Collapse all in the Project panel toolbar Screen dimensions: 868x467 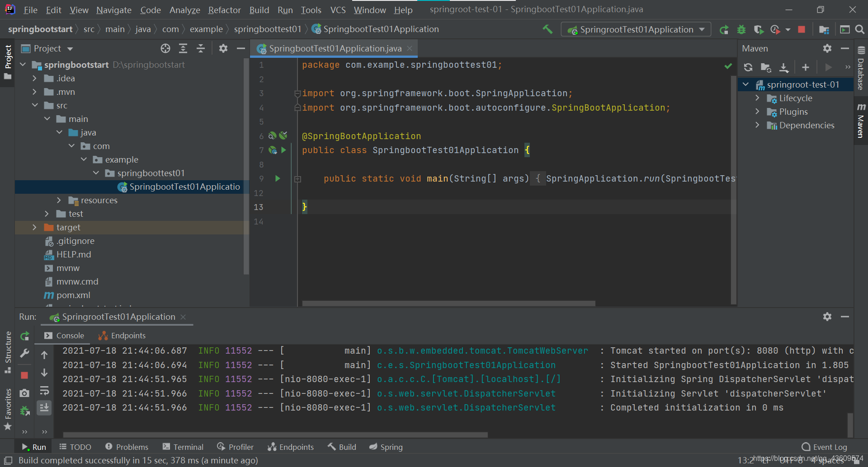tap(201, 48)
